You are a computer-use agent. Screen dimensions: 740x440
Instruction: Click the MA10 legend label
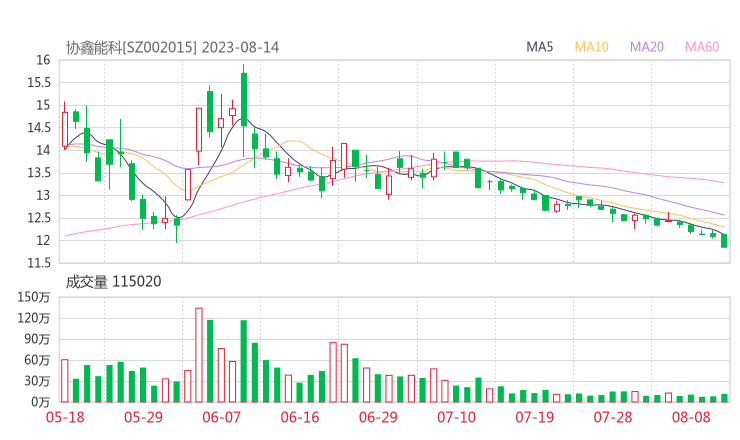point(591,47)
